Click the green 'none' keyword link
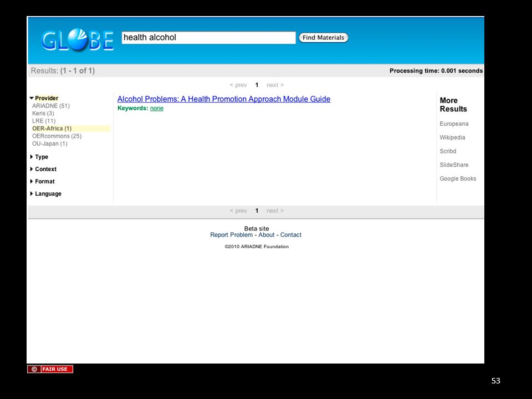Screen dimensions: 532x399 click(157, 108)
